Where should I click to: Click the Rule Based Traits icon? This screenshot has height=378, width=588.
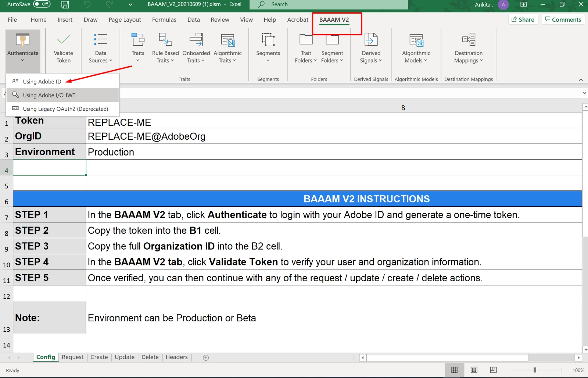[165, 39]
